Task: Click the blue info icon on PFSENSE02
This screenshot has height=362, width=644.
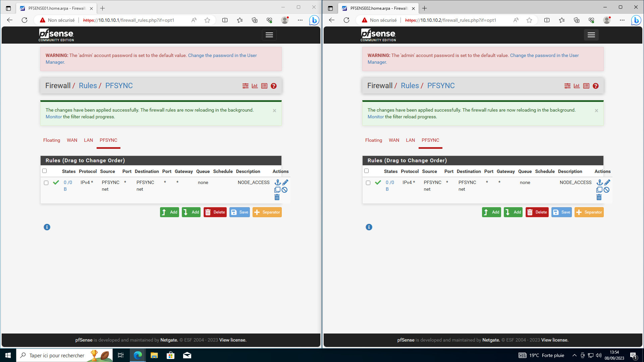Action: tap(369, 227)
